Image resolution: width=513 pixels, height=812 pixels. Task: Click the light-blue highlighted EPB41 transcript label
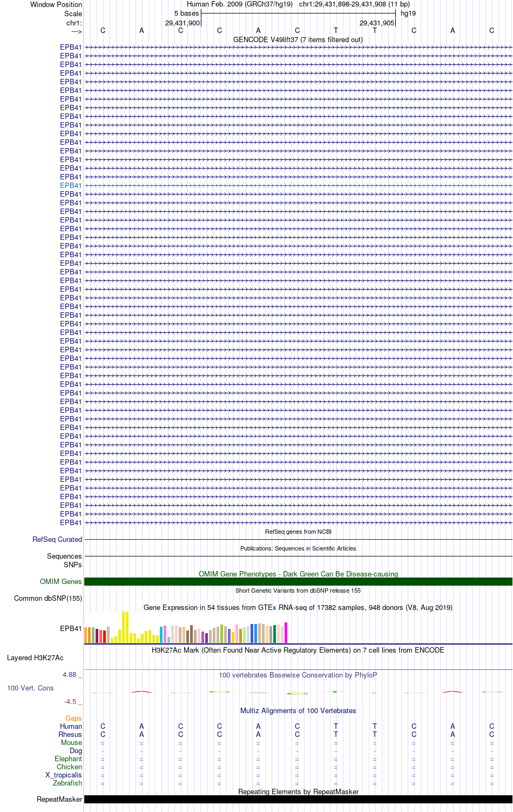pos(71,185)
